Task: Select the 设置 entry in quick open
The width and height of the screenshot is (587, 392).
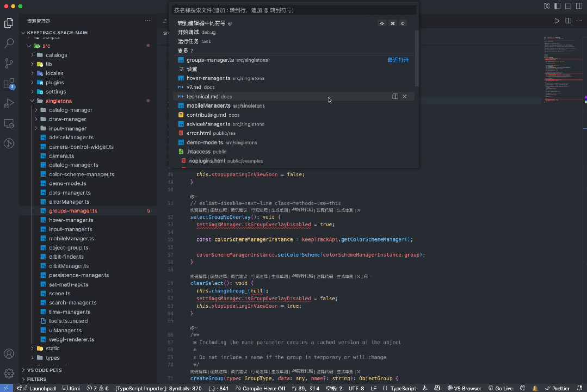Action: (x=294, y=69)
